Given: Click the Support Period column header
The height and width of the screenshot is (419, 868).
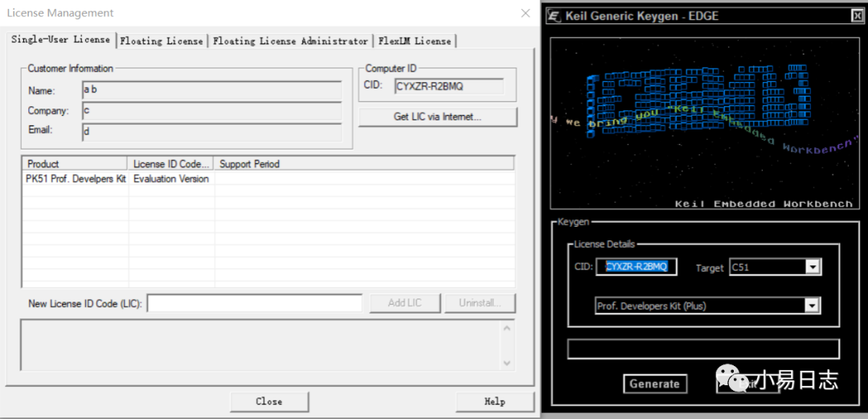Looking at the screenshot, I should coord(364,164).
